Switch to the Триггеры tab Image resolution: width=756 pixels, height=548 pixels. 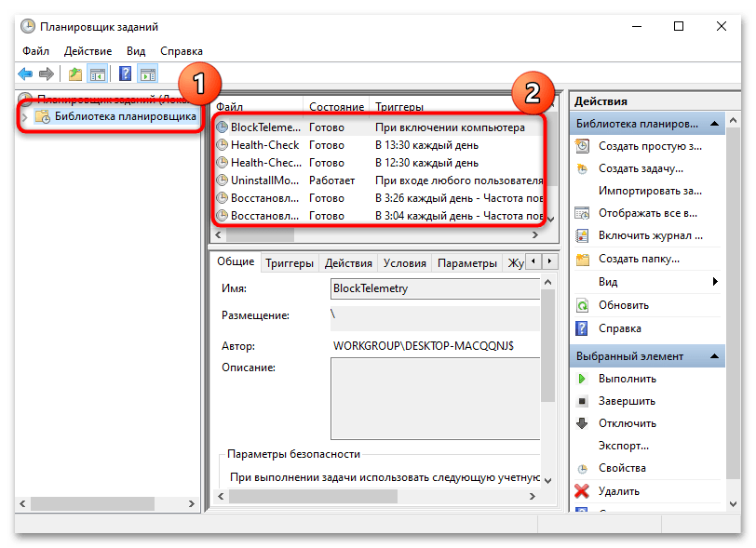pos(290,262)
